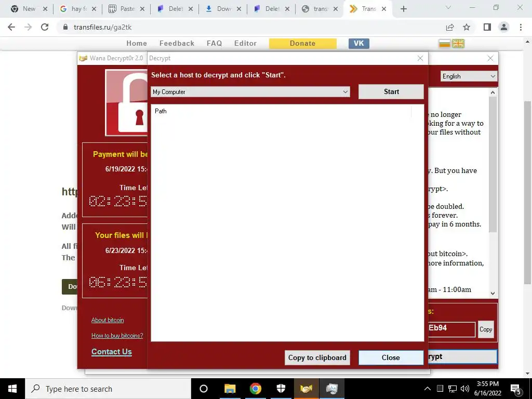
Task: Open the 'Contact Us' link
Action: point(112,352)
